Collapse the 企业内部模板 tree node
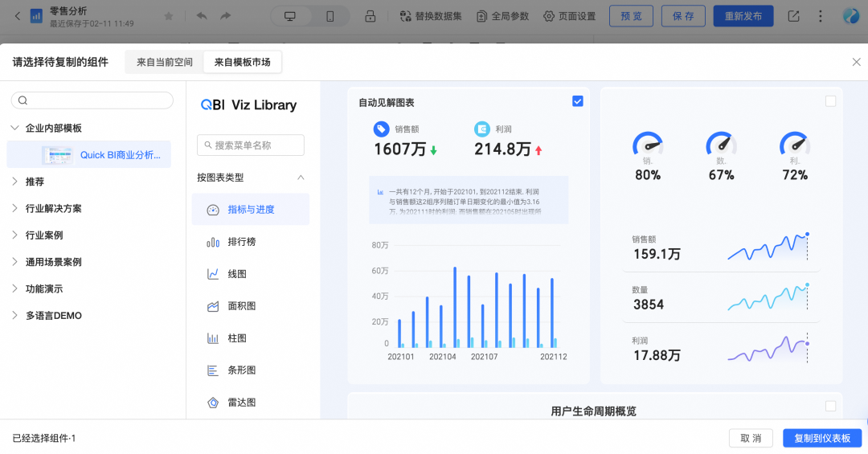 [x=15, y=128]
